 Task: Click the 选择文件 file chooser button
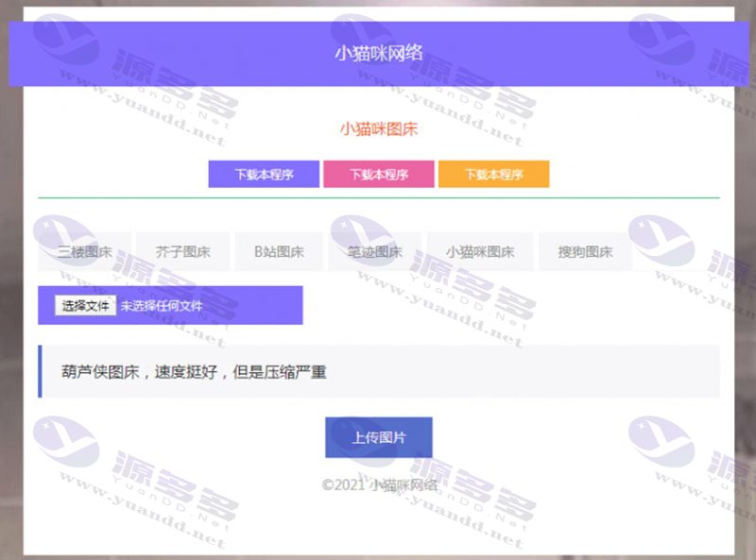(85, 306)
